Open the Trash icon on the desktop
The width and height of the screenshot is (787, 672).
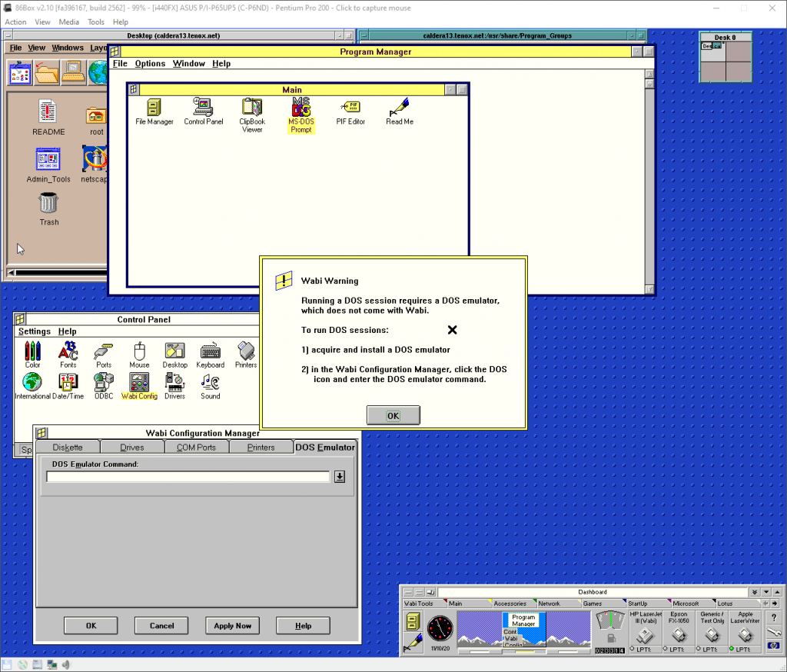tap(48, 205)
